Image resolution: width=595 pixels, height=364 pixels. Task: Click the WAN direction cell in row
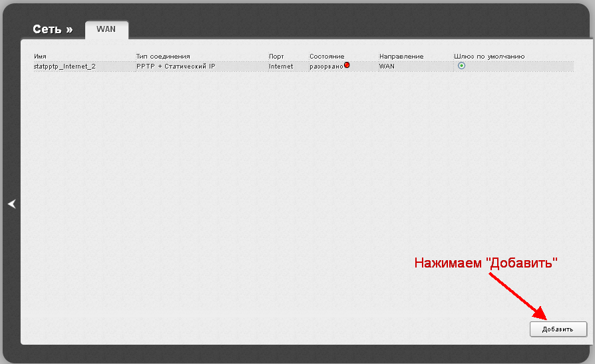(x=387, y=67)
